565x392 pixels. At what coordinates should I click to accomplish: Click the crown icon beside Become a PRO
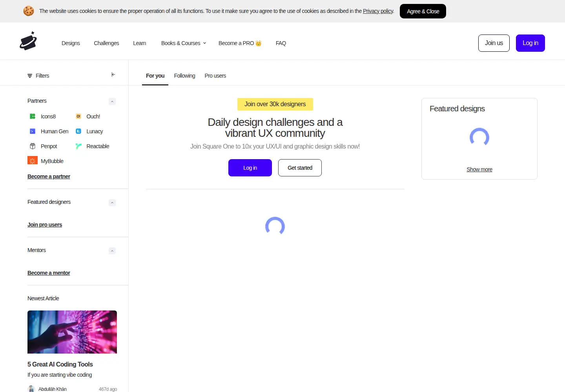(x=259, y=43)
